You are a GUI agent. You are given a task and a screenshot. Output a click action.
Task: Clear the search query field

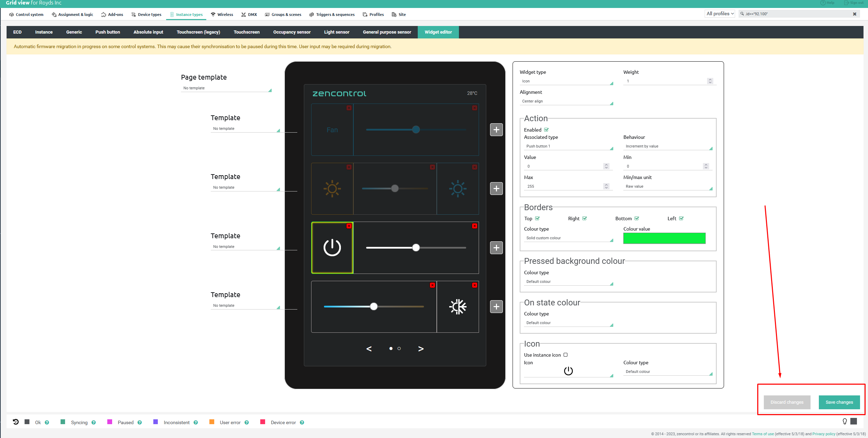point(855,14)
